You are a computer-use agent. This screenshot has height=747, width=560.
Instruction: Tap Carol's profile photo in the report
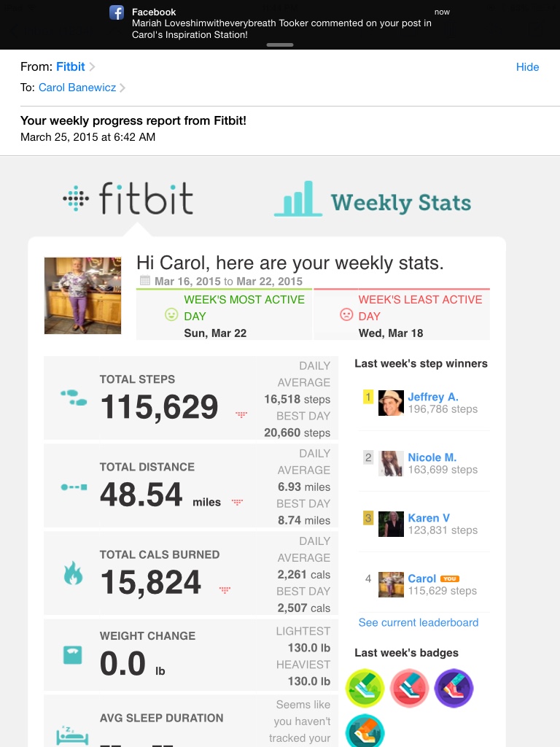click(x=82, y=295)
